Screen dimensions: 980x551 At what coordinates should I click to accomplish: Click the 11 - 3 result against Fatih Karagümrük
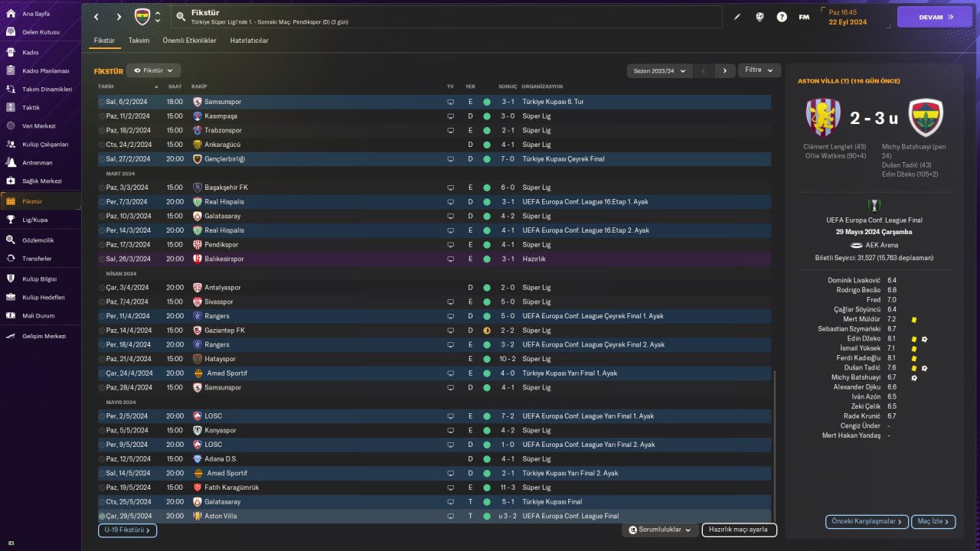[508, 487]
